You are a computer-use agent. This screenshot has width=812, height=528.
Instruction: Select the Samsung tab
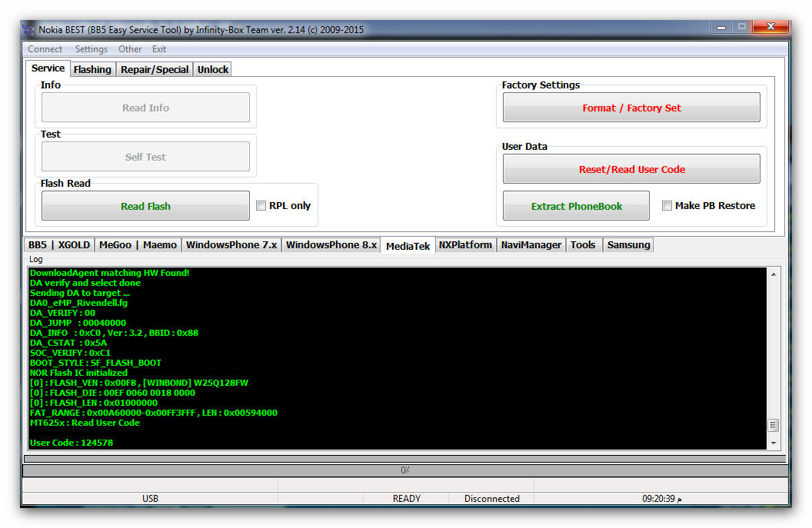[x=628, y=245]
